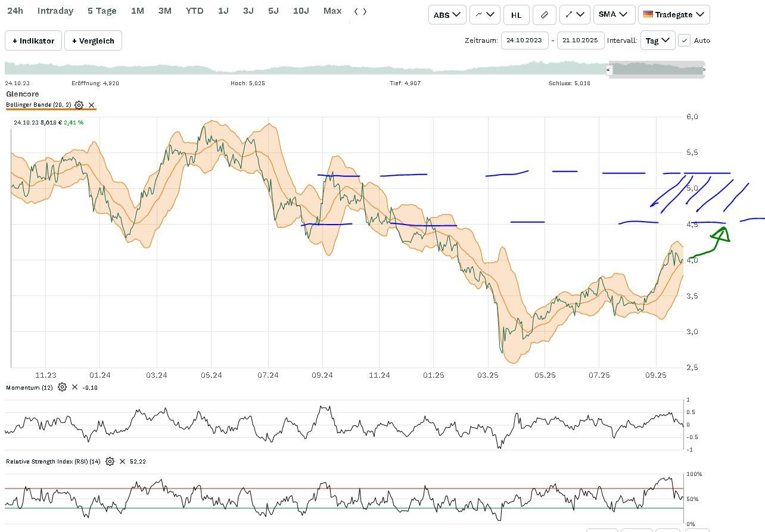Image resolution: width=765 pixels, height=532 pixels.
Task: Open Bollinger Bands settings gear
Action: click(x=79, y=105)
